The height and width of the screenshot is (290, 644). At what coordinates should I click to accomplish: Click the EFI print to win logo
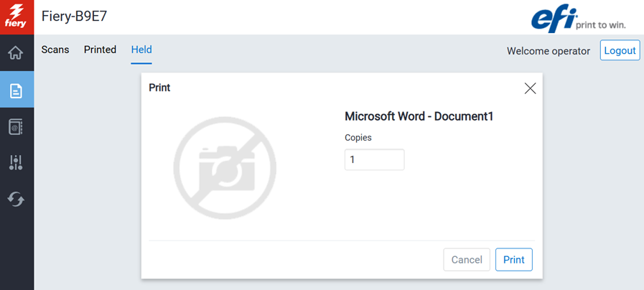579,19
